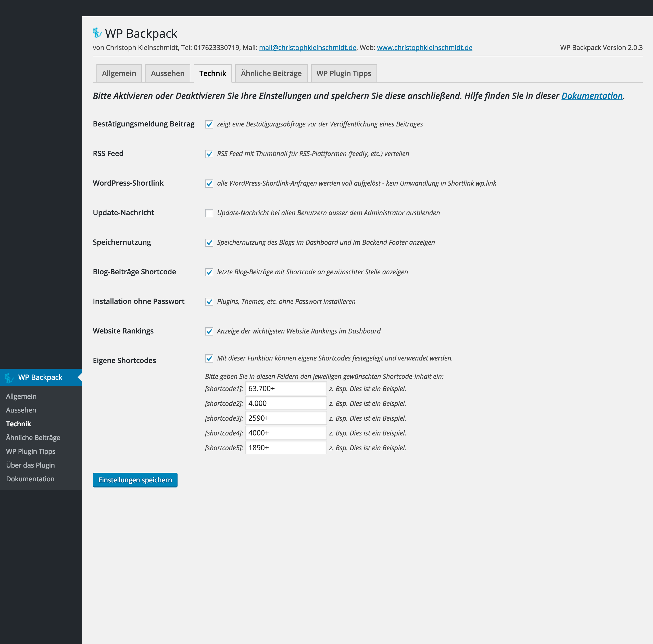
Task: Click WP Backpack Version 2.0.3 text
Action: tap(601, 48)
